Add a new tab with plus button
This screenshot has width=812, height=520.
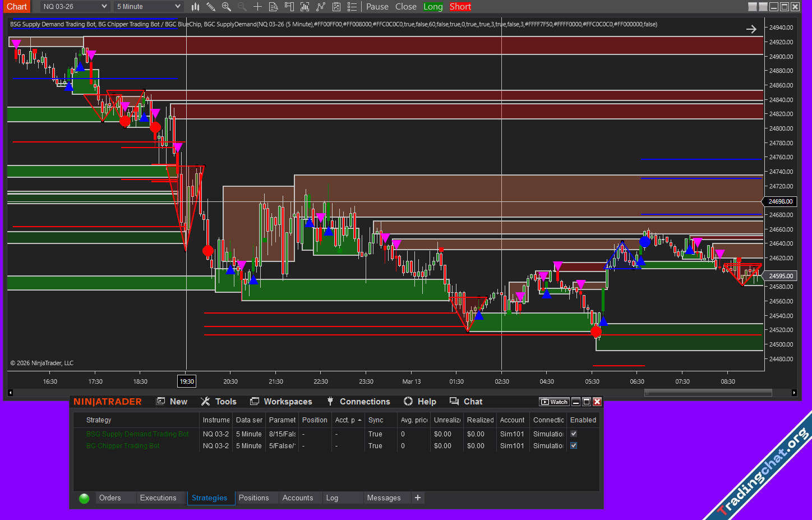[x=417, y=498]
